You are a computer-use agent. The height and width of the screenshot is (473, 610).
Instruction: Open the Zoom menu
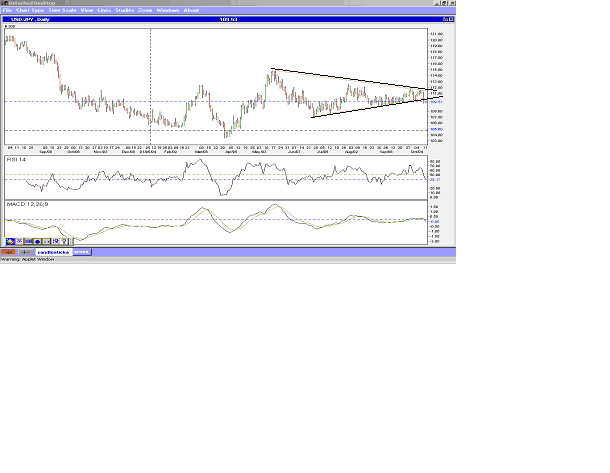[x=145, y=10]
